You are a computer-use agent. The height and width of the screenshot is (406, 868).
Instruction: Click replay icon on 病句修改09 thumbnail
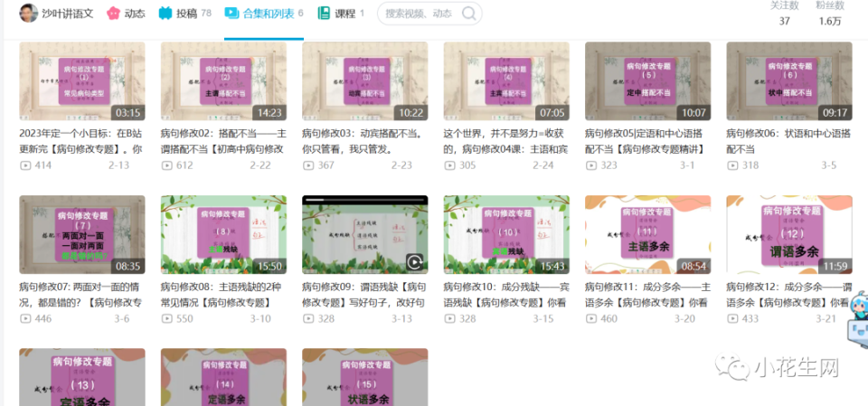[x=415, y=261]
